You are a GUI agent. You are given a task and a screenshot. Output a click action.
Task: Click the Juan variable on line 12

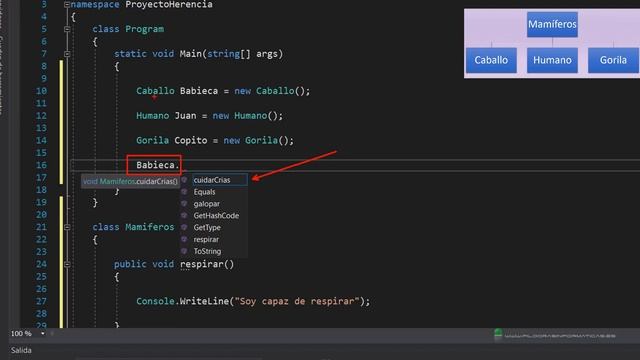185,116
